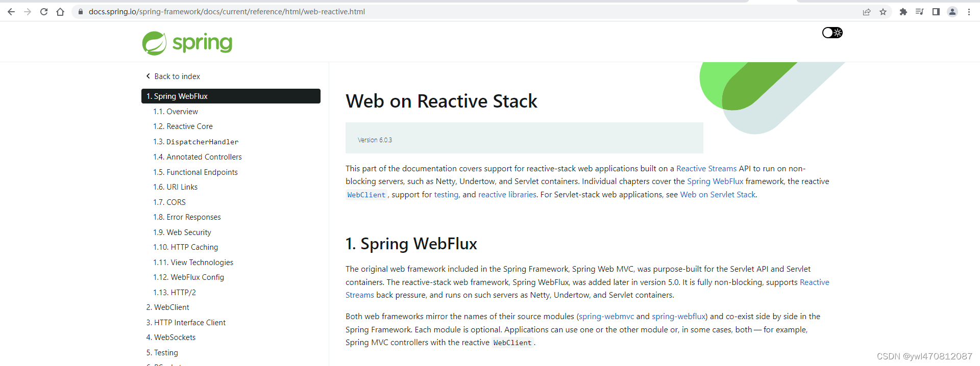Open 1.9. Web Security section
This screenshot has width=980, height=366.
[x=182, y=232]
